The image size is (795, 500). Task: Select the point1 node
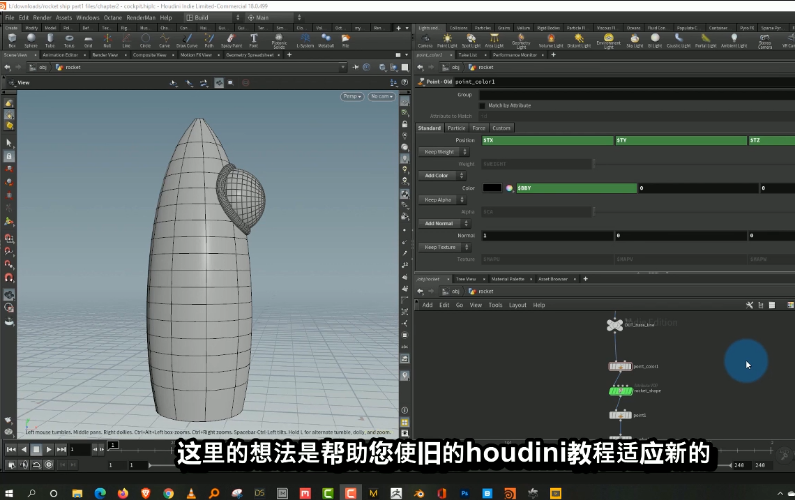point(620,415)
